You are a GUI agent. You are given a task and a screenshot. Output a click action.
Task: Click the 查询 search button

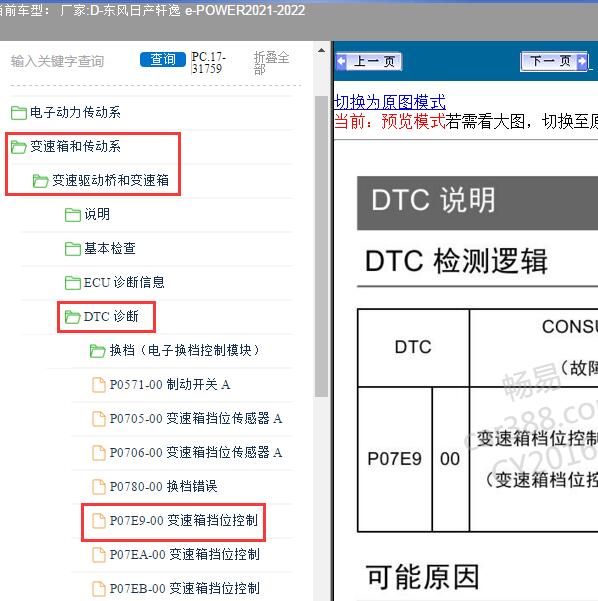tap(163, 59)
